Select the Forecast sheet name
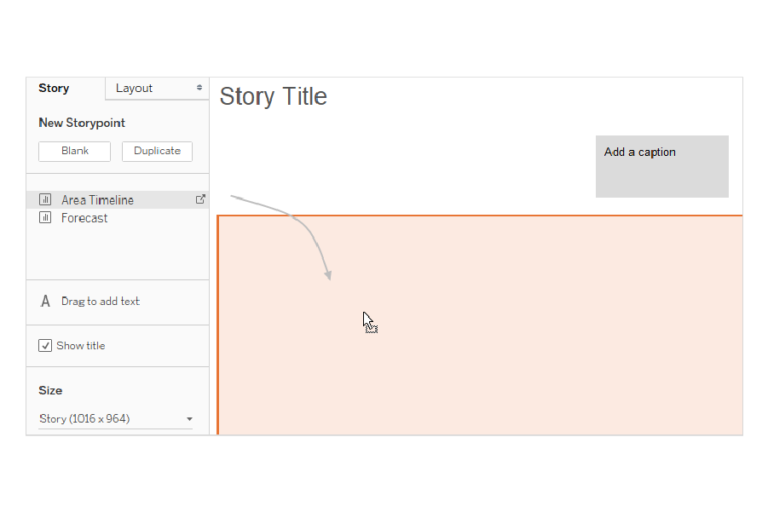Viewport: 768px width, 512px height. coord(84,218)
